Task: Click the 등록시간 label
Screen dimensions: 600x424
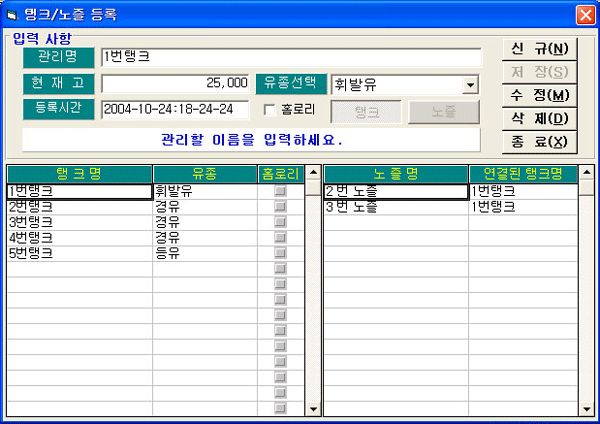Action: (x=59, y=109)
